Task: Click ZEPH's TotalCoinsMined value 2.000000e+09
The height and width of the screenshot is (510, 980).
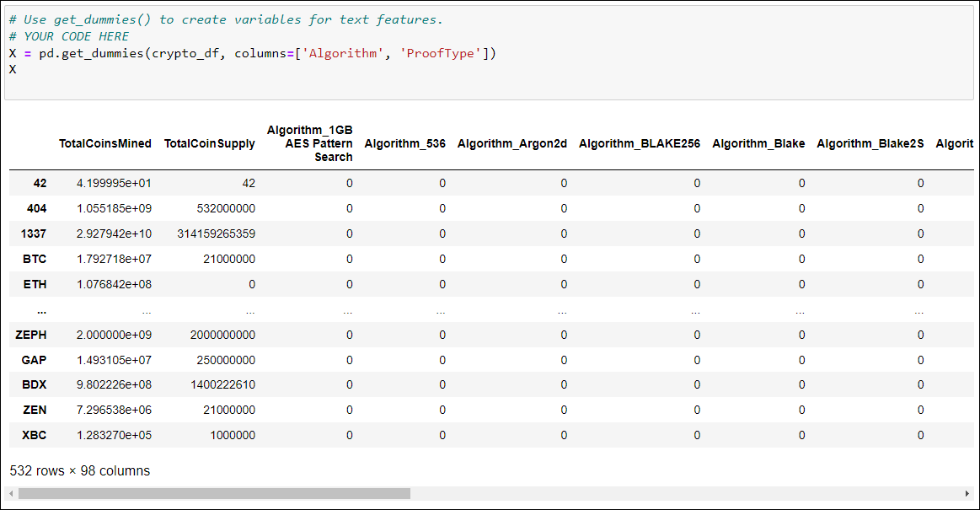Action: 114,335
